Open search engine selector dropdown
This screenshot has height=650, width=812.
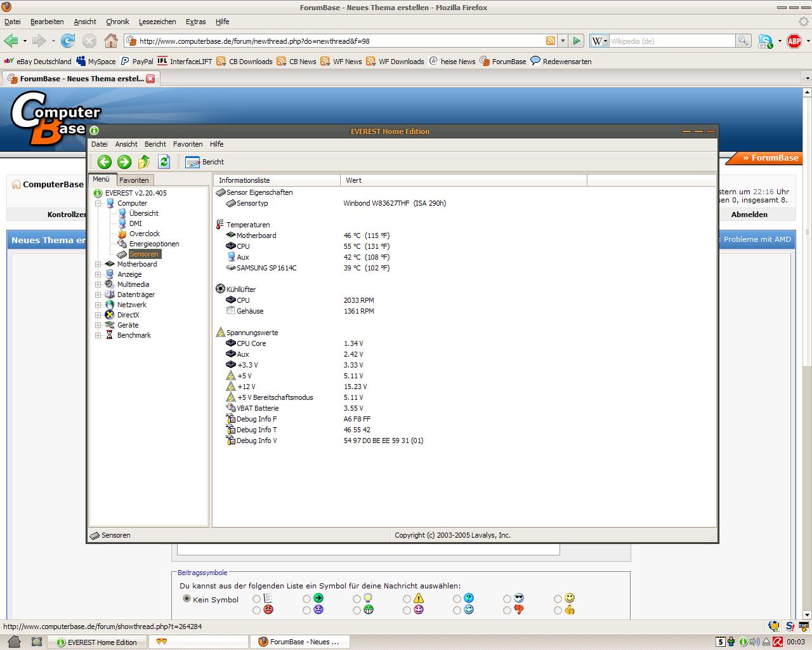599,41
